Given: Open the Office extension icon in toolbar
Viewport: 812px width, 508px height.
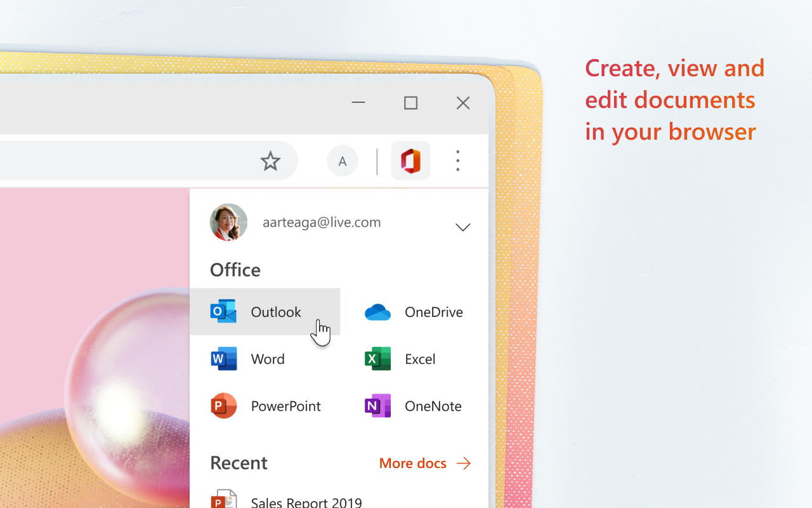Looking at the screenshot, I should (410, 161).
